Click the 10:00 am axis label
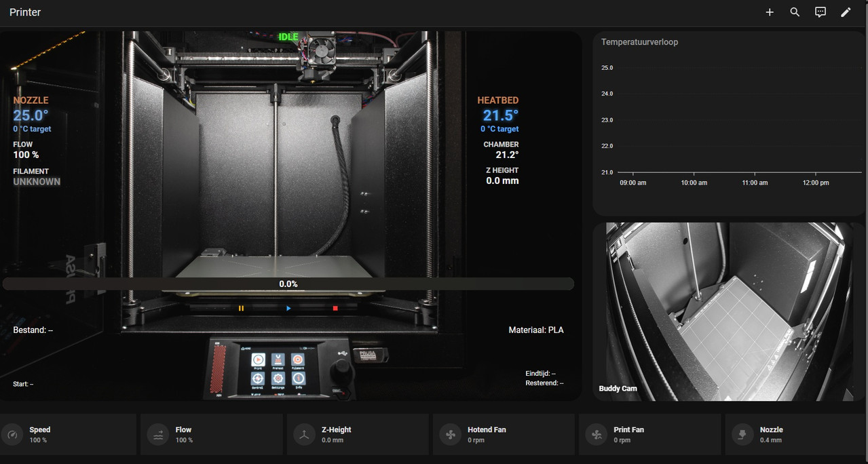868x464 pixels. pos(694,183)
